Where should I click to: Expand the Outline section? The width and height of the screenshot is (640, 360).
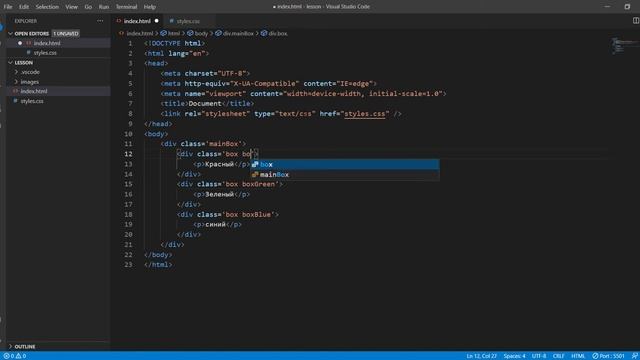coord(24,347)
